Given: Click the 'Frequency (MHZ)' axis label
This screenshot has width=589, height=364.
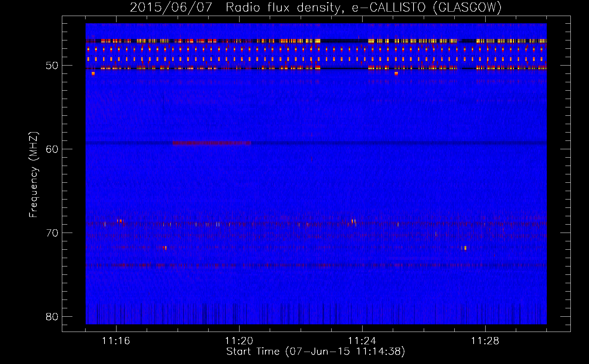Looking at the screenshot, I should (33, 175).
